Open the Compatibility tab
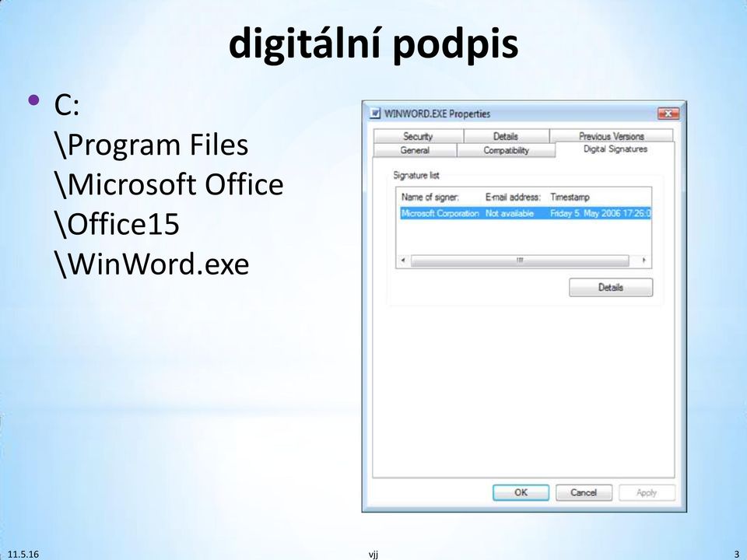Viewport: 747px width, 560px height. coord(506,150)
